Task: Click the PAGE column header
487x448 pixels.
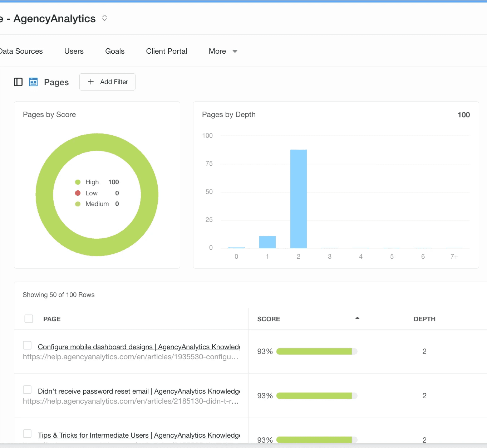Action: tap(52, 319)
